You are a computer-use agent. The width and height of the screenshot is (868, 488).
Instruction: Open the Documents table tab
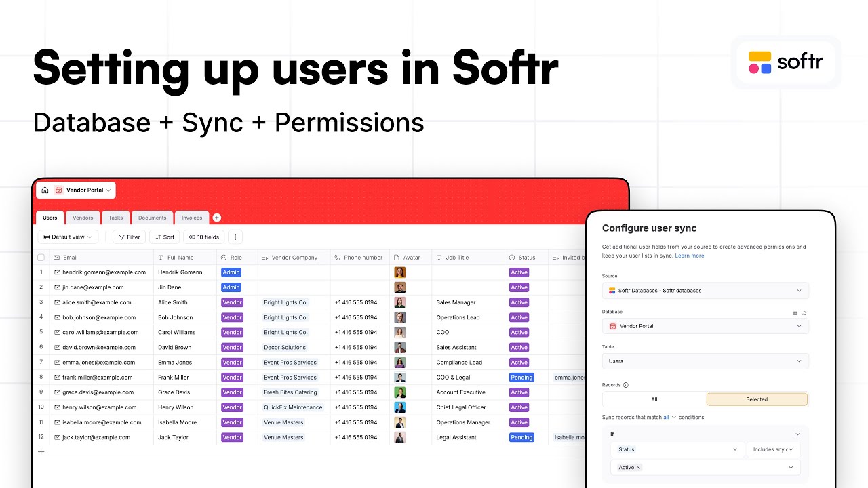pos(152,218)
